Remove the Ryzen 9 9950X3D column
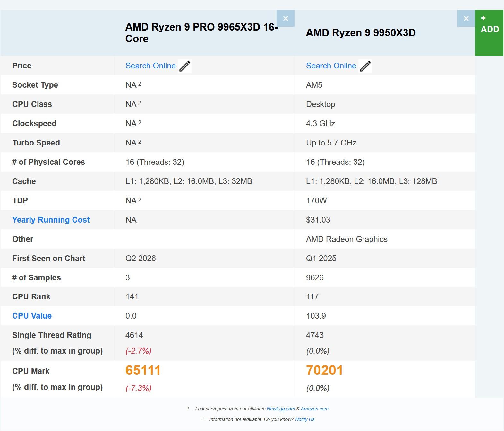 (x=466, y=18)
